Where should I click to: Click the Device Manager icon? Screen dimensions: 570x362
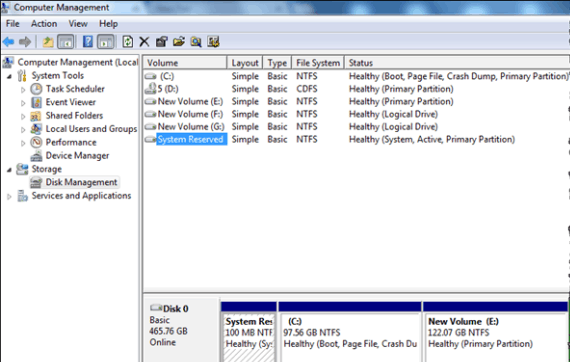[x=36, y=156]
